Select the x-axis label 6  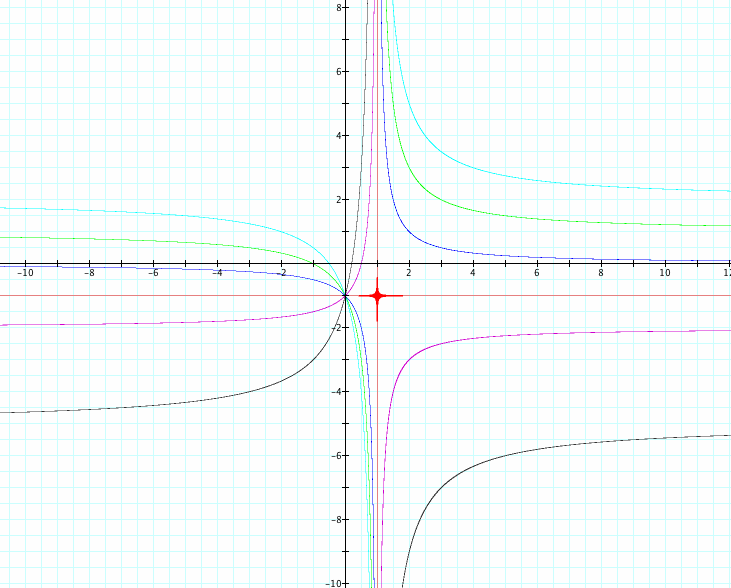[x=537, y=273]
